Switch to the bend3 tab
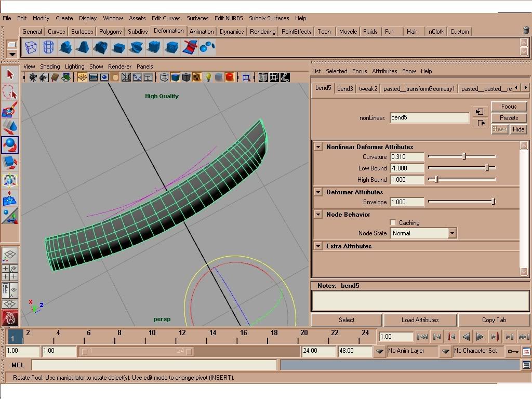 click(x=345, y=89)
